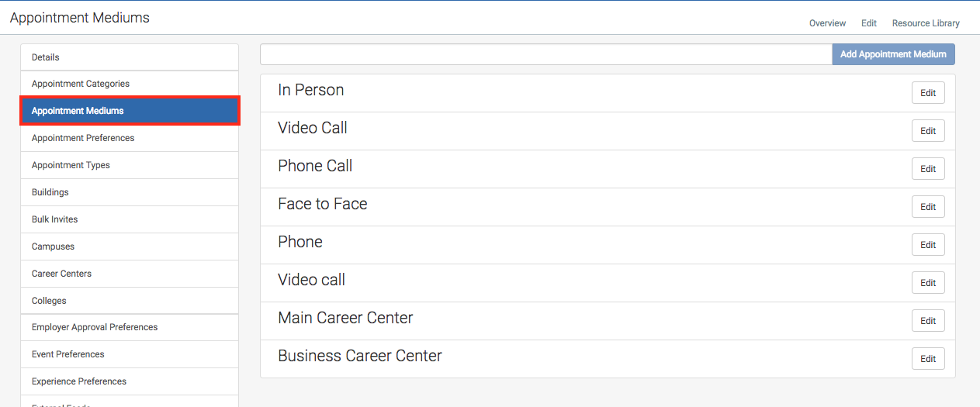Go to Details in the sidebar
Image resolution: width=980 pixels, height=407 pixels.
pyautogui.click(x=130, y=57)
